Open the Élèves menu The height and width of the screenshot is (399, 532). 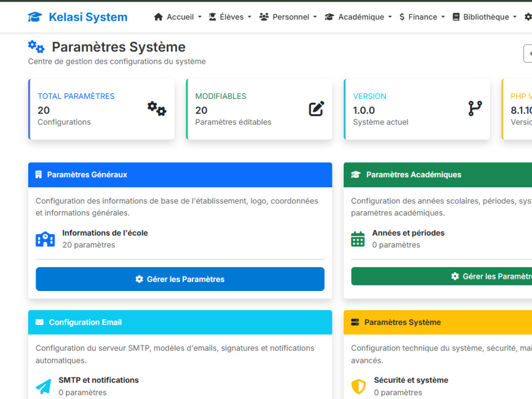(230, 17)
